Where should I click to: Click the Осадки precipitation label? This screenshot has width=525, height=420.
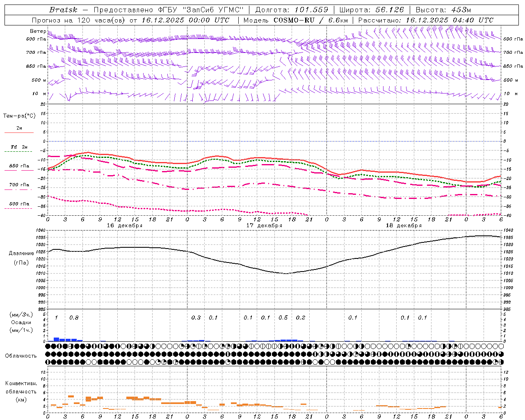pyautogui.click(x=21, y=322)
